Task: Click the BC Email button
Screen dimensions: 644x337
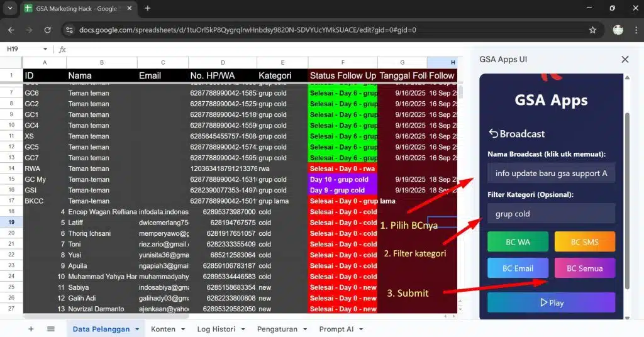Action: coord(518,268)
